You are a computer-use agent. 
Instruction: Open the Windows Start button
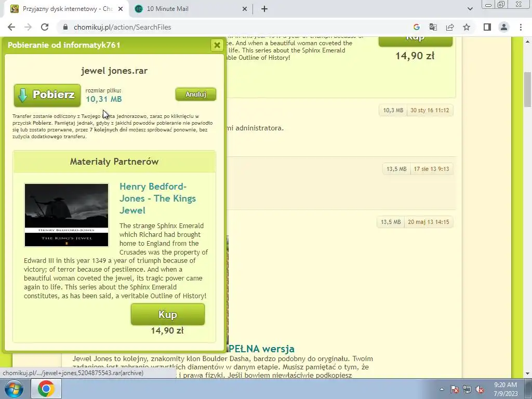click(14, 389)
